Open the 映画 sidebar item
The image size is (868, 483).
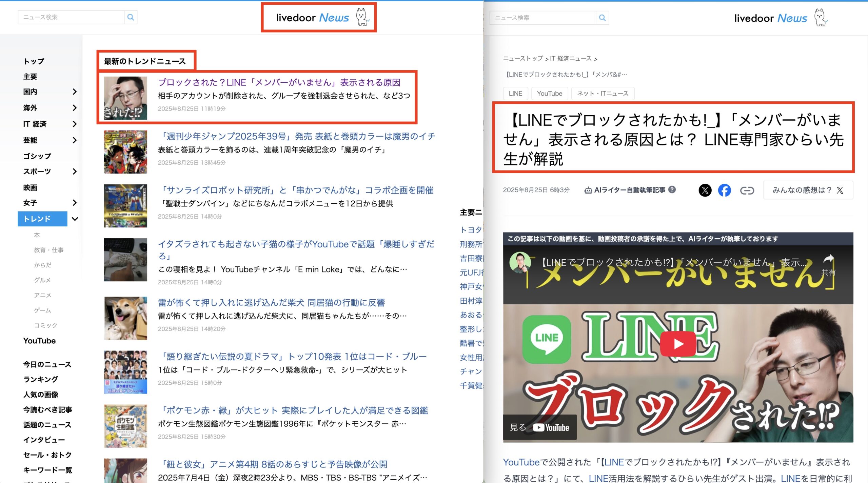tap(30, 187)
